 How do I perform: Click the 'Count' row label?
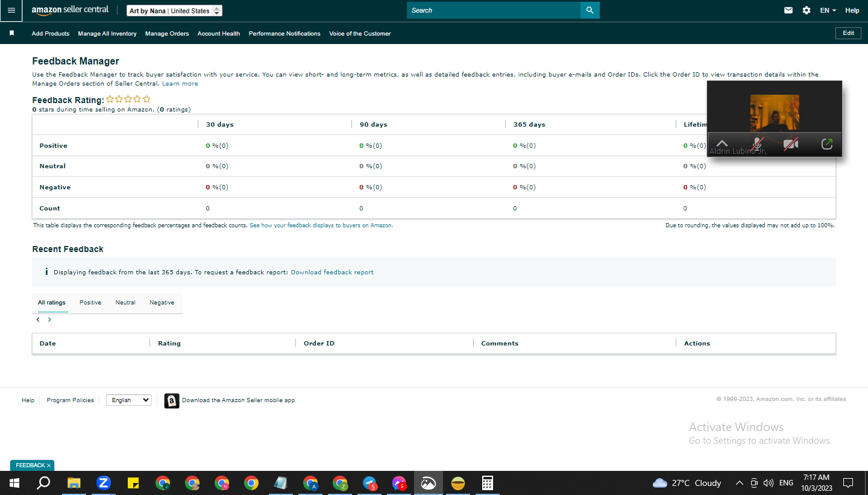click(x=49, y=209)
